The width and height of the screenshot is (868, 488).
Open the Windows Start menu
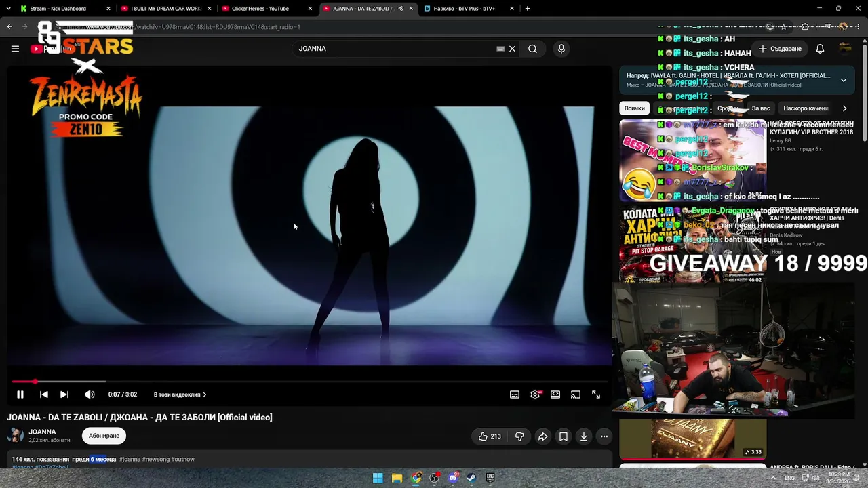(x=378, y=478)
